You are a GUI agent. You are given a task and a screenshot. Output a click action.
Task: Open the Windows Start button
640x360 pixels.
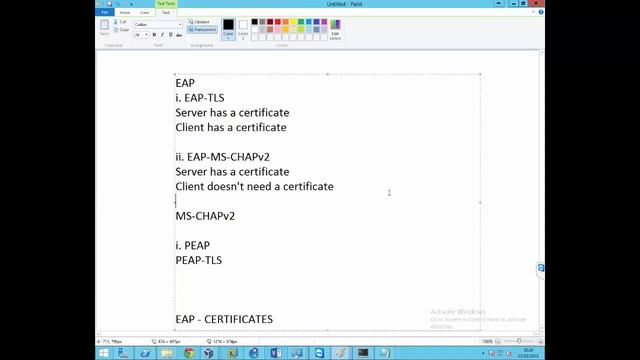104,353
